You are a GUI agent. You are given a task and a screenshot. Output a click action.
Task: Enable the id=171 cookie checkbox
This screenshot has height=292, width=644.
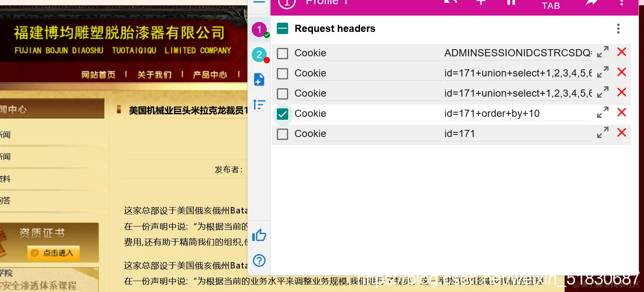point(283,134)
